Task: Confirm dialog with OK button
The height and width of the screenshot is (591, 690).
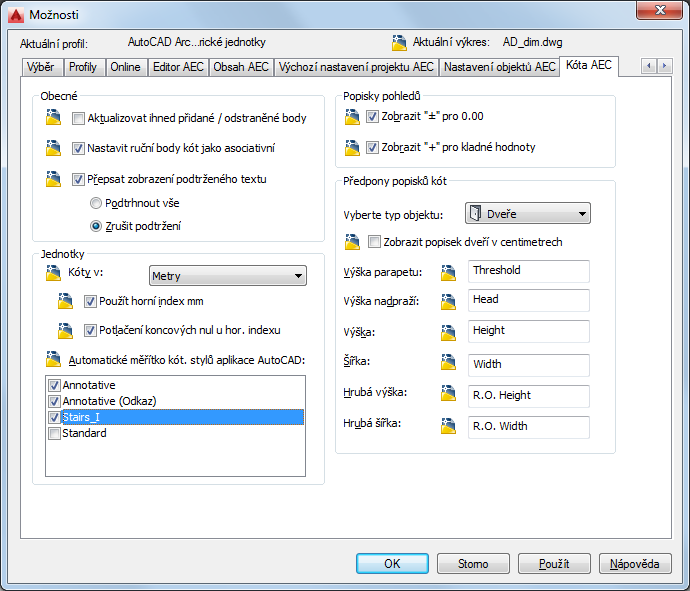Action: coord(392,564)
